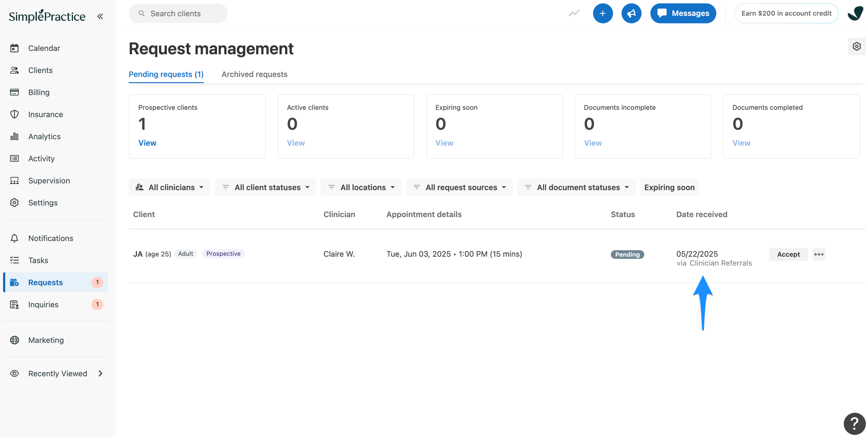Click the Requests count badge
Image resolution: width=868 pixels, height=437 pixels.
pyautogui.click(x=97, y=282)
